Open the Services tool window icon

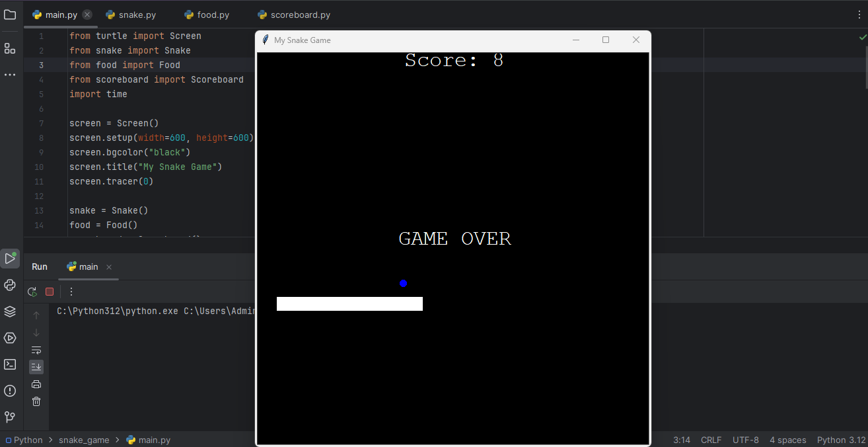coord(10,338)
